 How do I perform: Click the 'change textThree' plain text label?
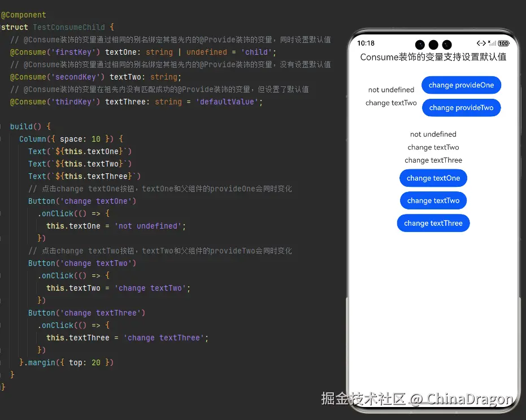pyautogui.click(x=433, y=160)
